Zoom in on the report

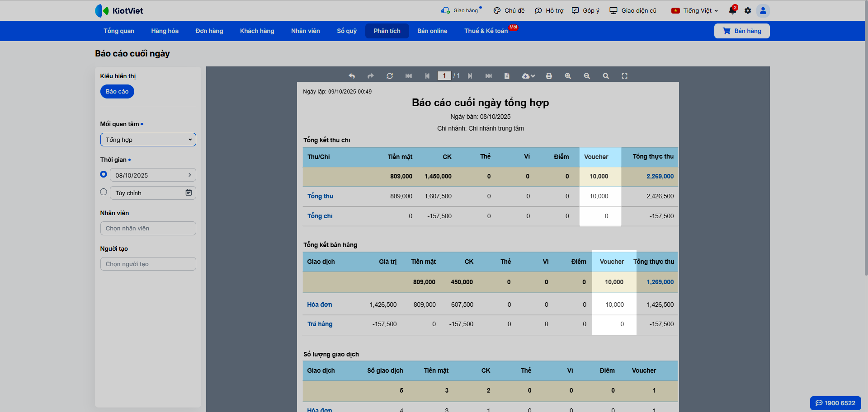click(568, 76)
